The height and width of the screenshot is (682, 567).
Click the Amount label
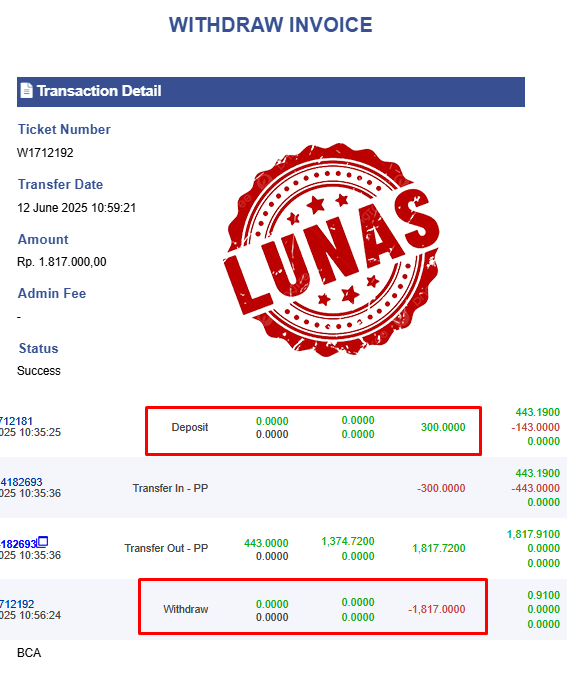pyautogui.click(x=43, y=239)
